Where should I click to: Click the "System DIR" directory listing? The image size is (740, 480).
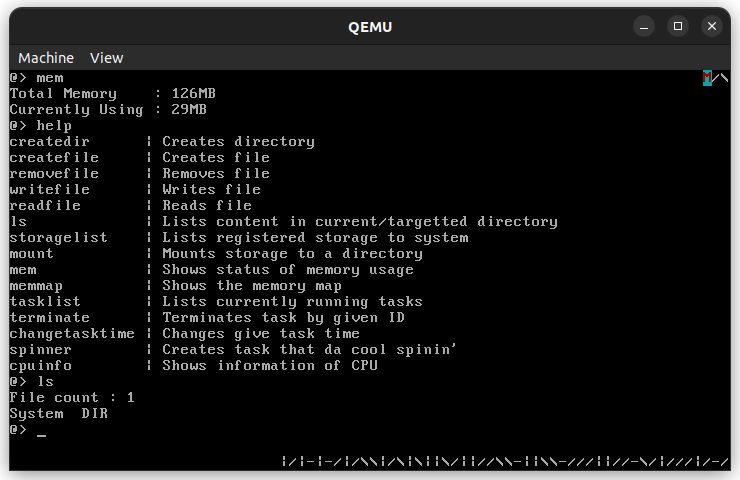pyautogui.click(x=58, y=414)
